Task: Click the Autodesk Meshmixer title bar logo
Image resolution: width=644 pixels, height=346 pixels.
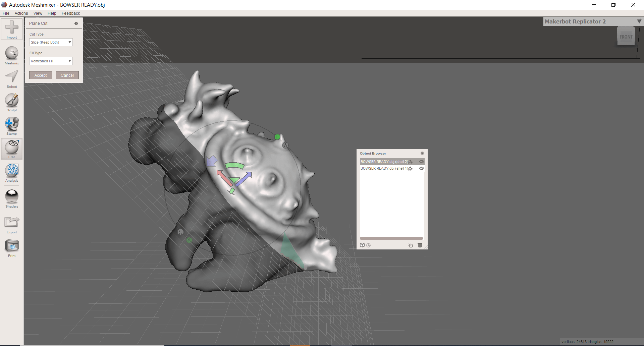Action: tap(4, 5)
